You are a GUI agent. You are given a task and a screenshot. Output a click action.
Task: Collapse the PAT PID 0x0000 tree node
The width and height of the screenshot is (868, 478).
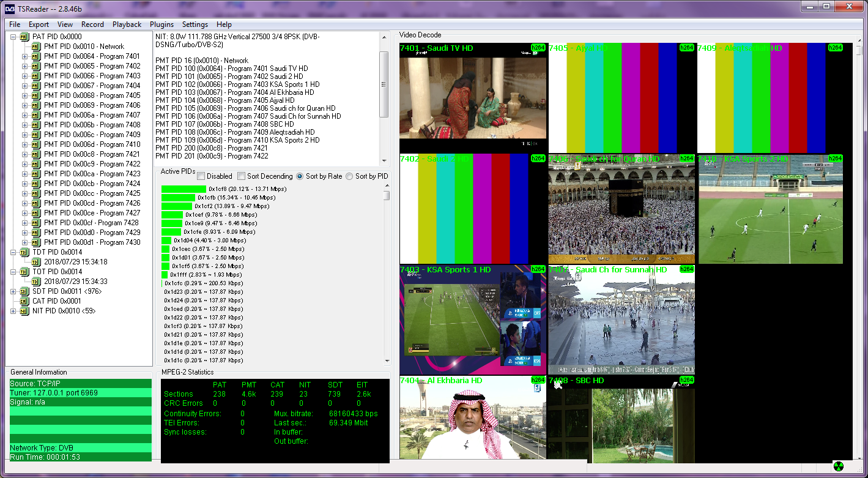coord(13,37)
